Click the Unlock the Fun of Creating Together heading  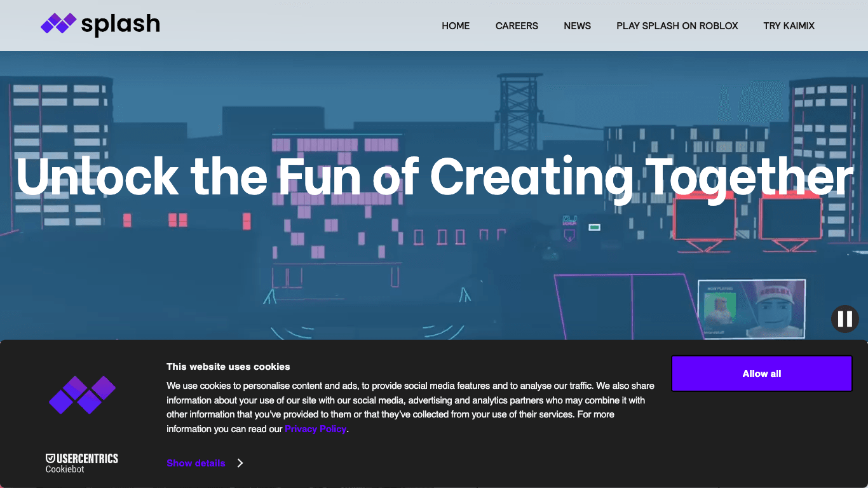pyautogui.click(x=435, y=177)
